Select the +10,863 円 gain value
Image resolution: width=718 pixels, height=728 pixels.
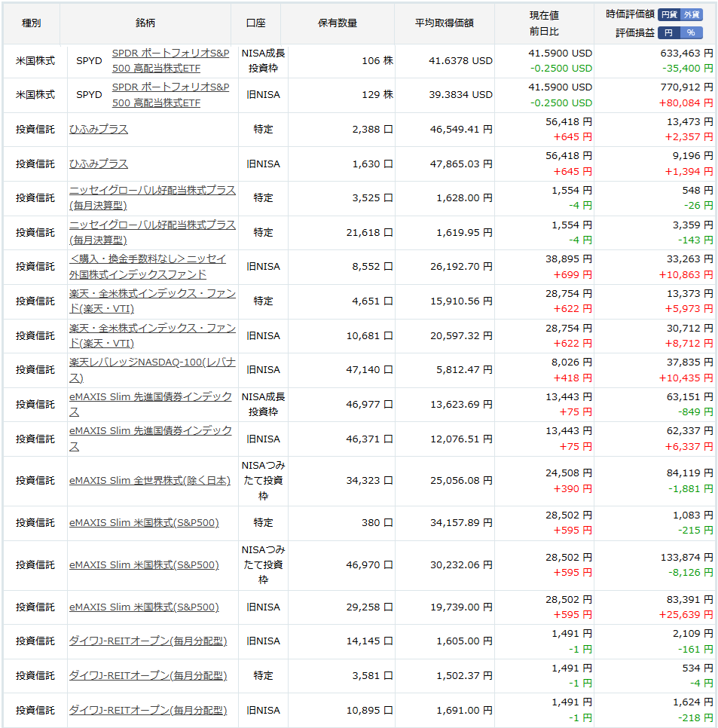pos(686,275)
